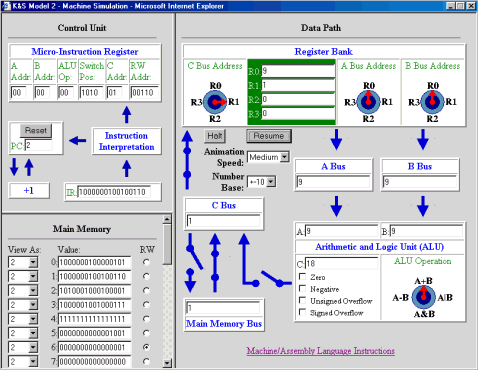Click the R1 register value field
Viewport: 478px width, 370px height.
click(298, 85)
